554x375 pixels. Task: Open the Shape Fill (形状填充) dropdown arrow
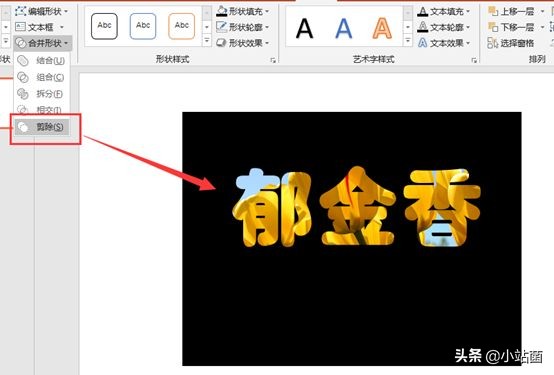267,11
